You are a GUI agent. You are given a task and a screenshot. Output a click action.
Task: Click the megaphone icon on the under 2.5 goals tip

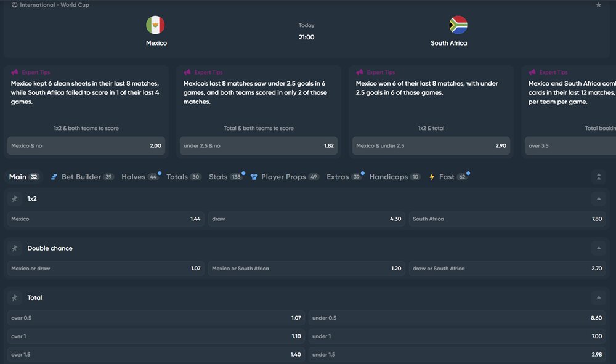(x=187, y=72)
